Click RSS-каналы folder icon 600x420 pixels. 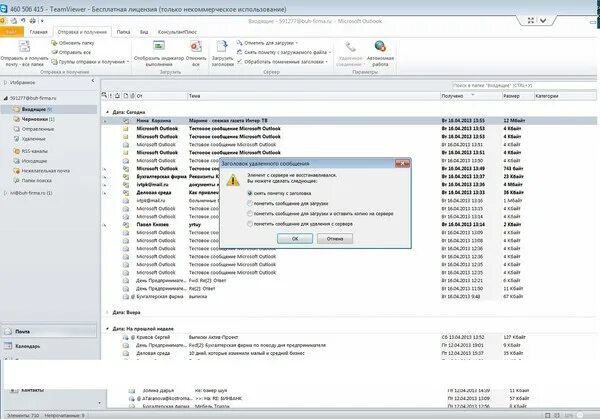tap(16, 151)
